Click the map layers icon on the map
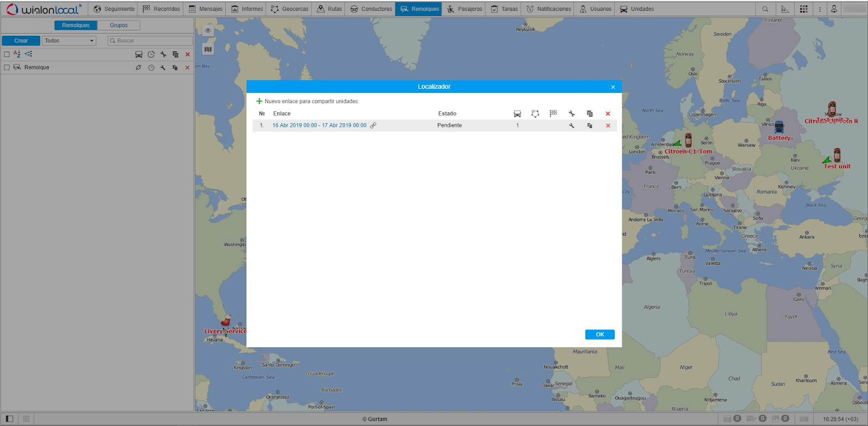This screenshot has height=426, width=868. pyautogui.click(x=208, y=49)
